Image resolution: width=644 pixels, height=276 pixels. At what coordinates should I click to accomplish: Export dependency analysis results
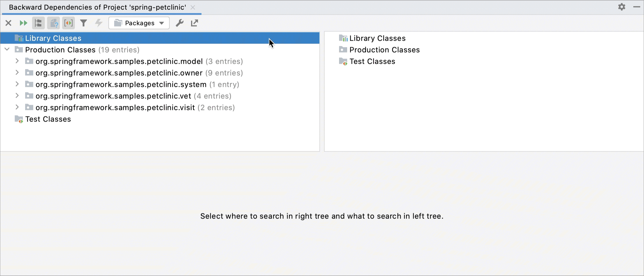coord(194,23)
